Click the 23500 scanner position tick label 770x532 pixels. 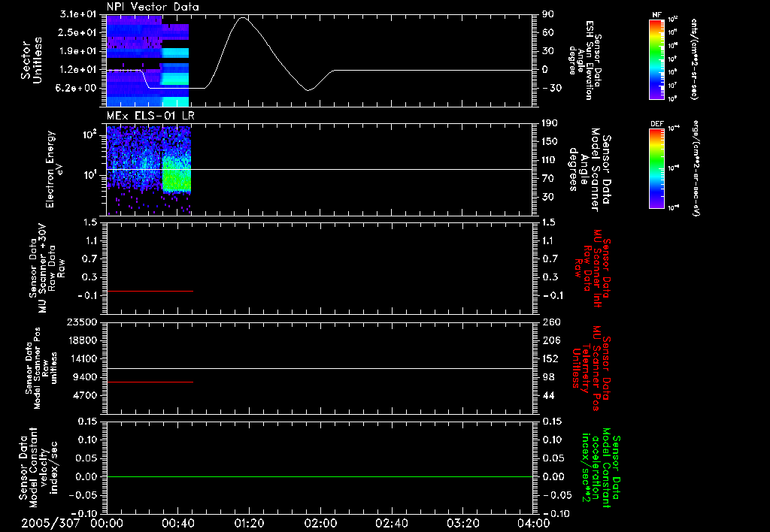(82, 322)
